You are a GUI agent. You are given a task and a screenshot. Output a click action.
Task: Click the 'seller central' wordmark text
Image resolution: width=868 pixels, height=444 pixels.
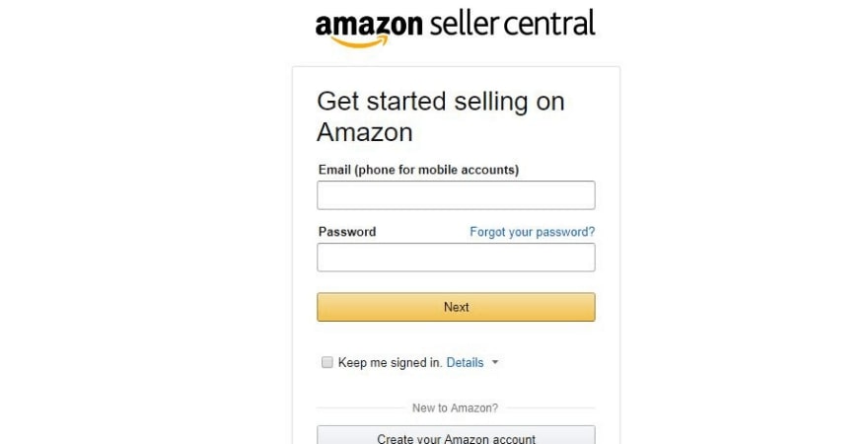point(512,24)
